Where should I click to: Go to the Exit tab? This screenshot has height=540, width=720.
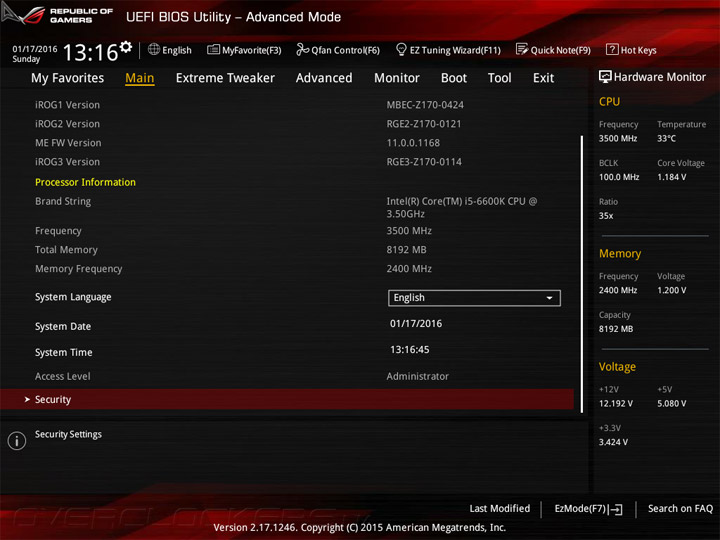tap(543, 78)
